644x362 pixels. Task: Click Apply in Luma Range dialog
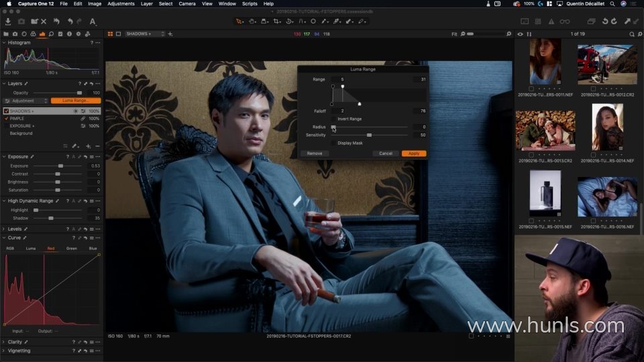[414, 154]
